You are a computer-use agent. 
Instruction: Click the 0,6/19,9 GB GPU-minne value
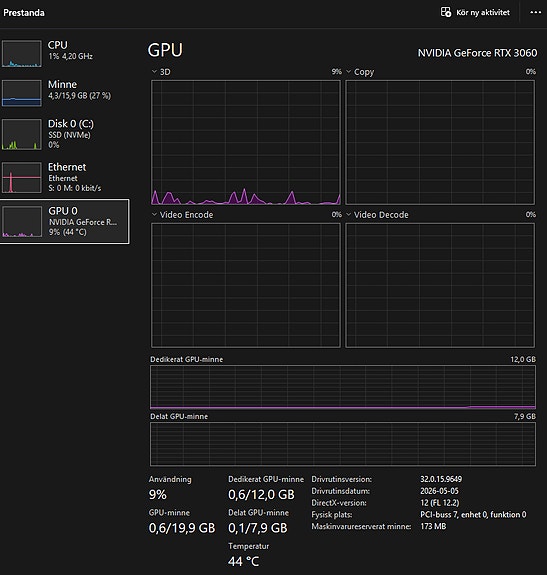(x=182, y=528)
